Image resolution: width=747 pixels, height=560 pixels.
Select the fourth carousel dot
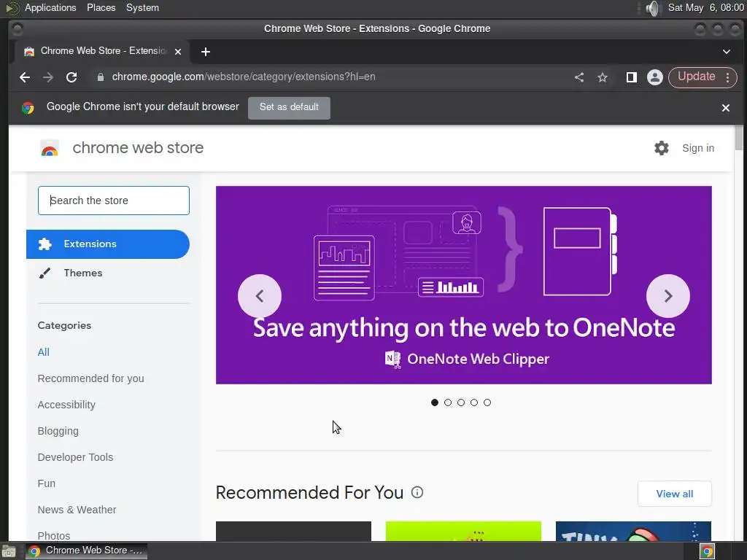point(474,402)
